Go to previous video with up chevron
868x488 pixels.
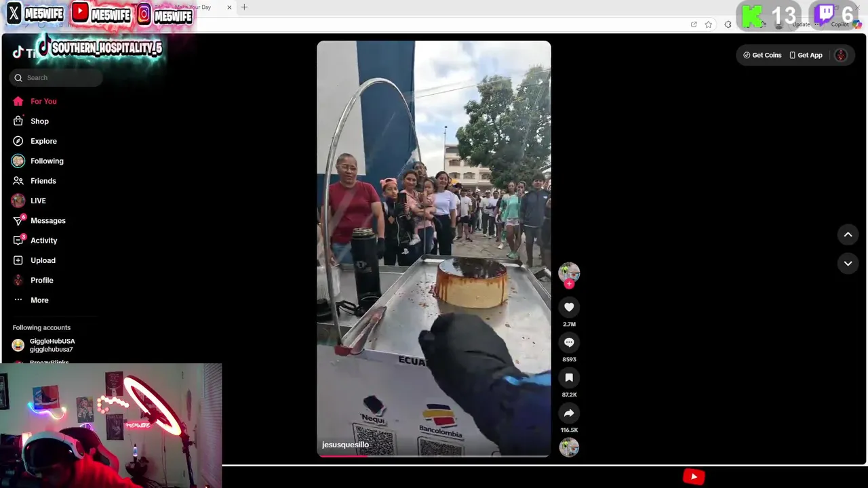click(848, 235)
